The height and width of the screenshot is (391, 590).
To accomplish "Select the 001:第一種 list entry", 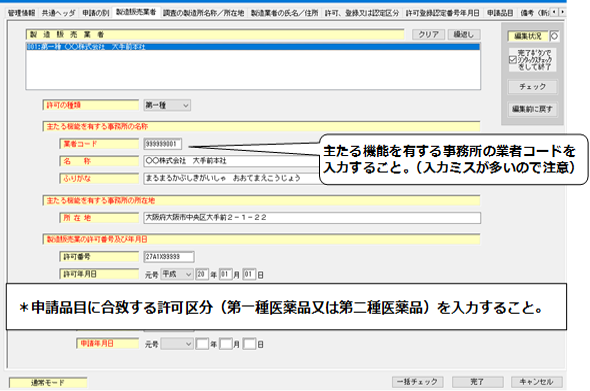I will pyautogui.click(x=253, y=47).
